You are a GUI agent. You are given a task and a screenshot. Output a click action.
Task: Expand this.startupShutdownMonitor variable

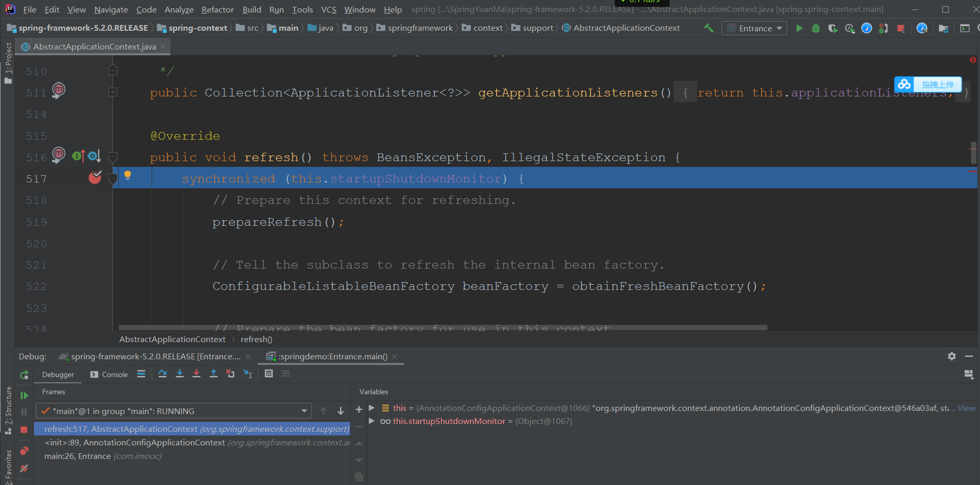(x=372, y=421)
